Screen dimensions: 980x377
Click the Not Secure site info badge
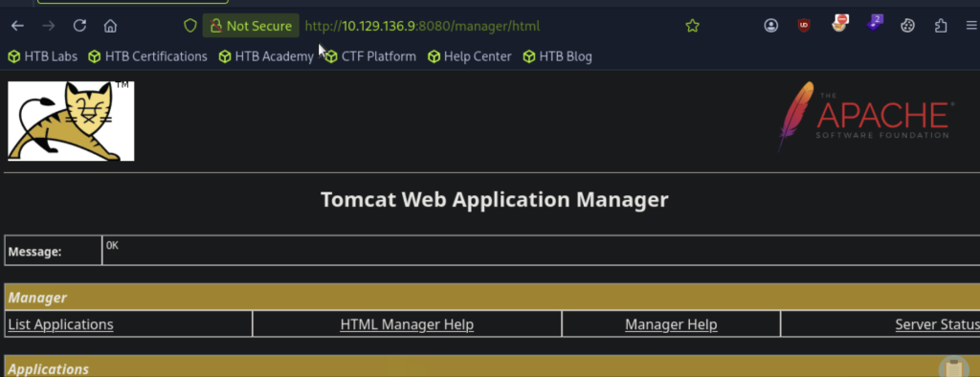pos(252,26)
